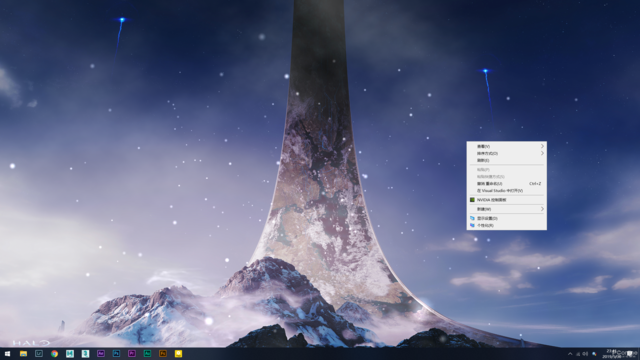Open the orange Adobe app taskbar icon
The height and width of the screenshot is (360, 640).
click(163, 353)
